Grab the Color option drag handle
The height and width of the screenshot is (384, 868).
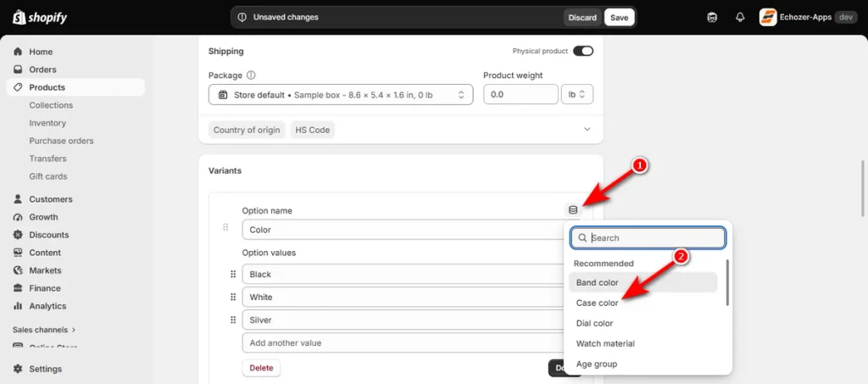pyautogui.click(x=225, y=227)
